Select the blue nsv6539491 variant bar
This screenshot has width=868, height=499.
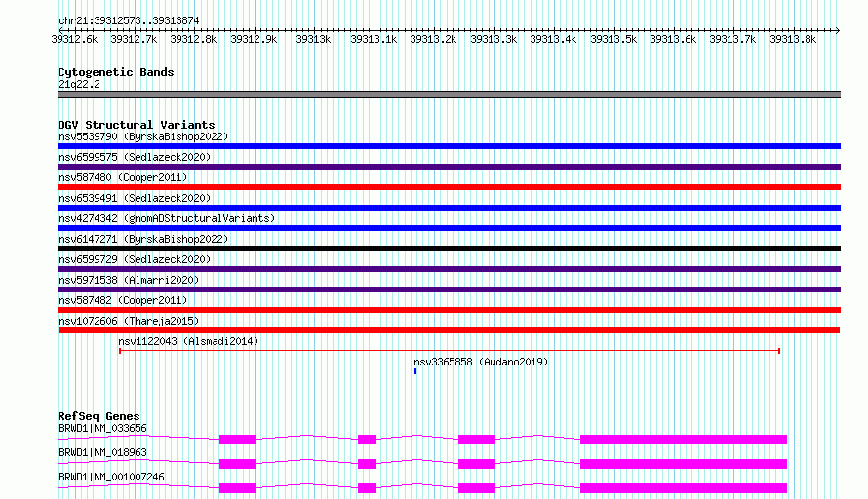click(449, 208)
